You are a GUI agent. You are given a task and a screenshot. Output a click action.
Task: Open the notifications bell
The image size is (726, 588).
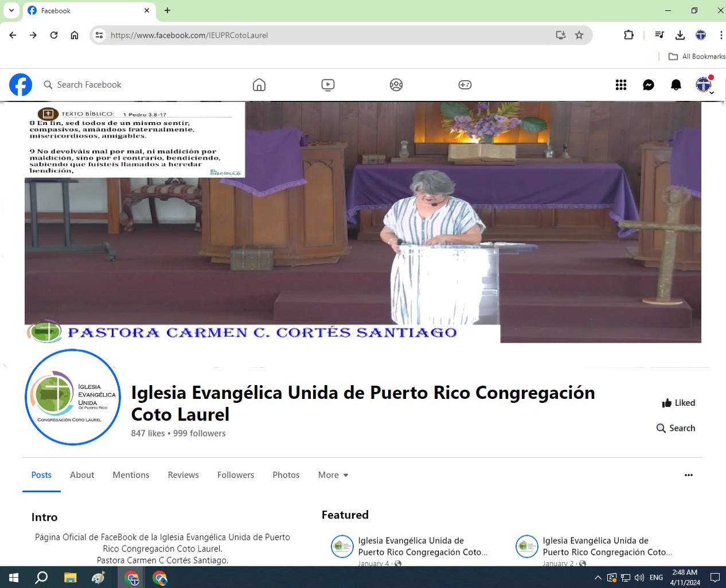(676, 85)
